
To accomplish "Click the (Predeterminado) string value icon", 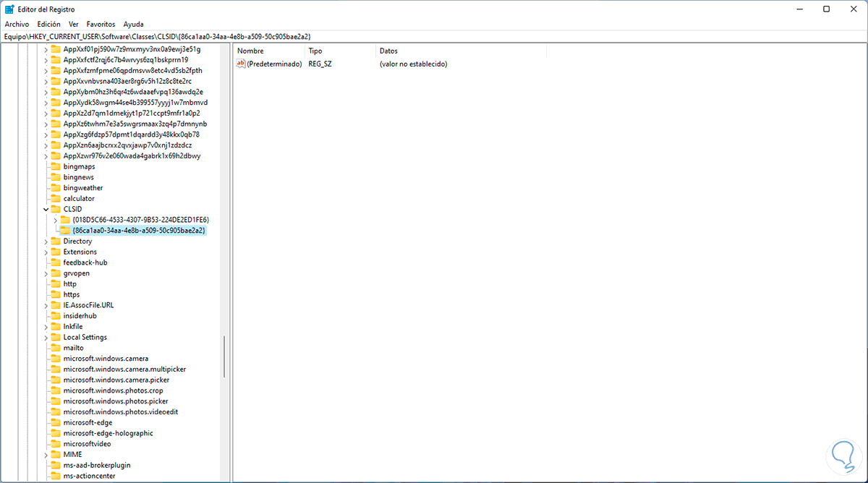I will [241, 64].
